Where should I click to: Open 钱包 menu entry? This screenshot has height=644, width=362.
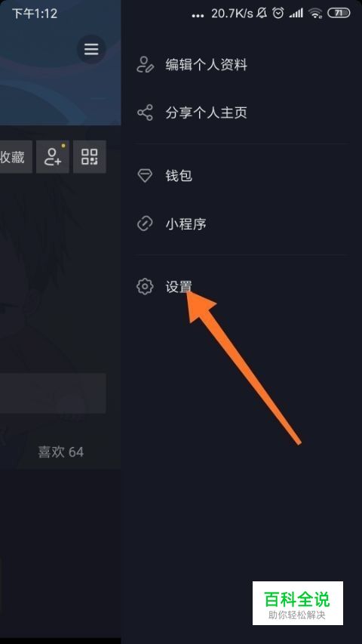(241, 176)
